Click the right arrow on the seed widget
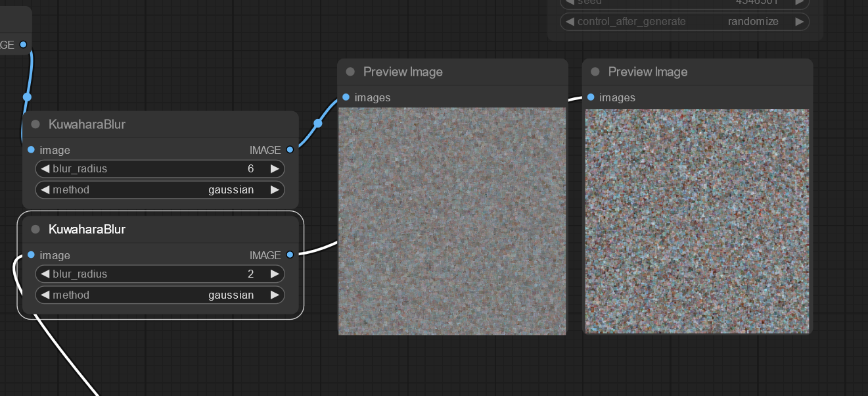 (x=800, y=3)
